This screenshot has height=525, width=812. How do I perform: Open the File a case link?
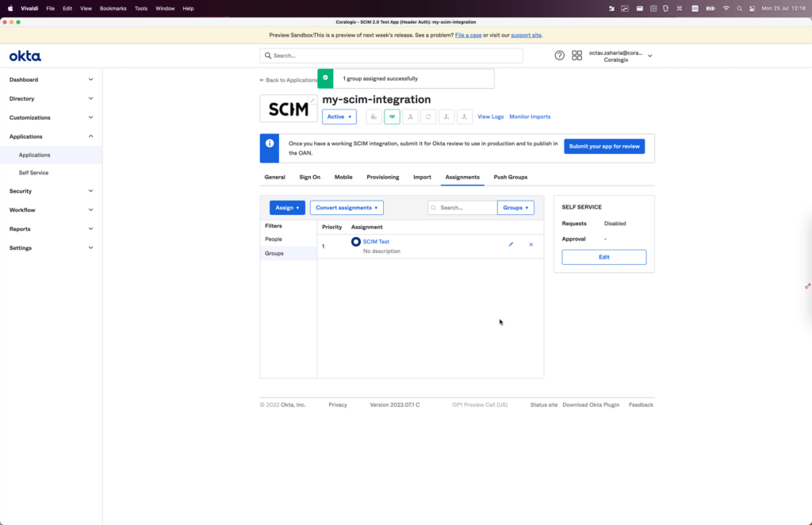pyautogui.click(x=468, y=35)
